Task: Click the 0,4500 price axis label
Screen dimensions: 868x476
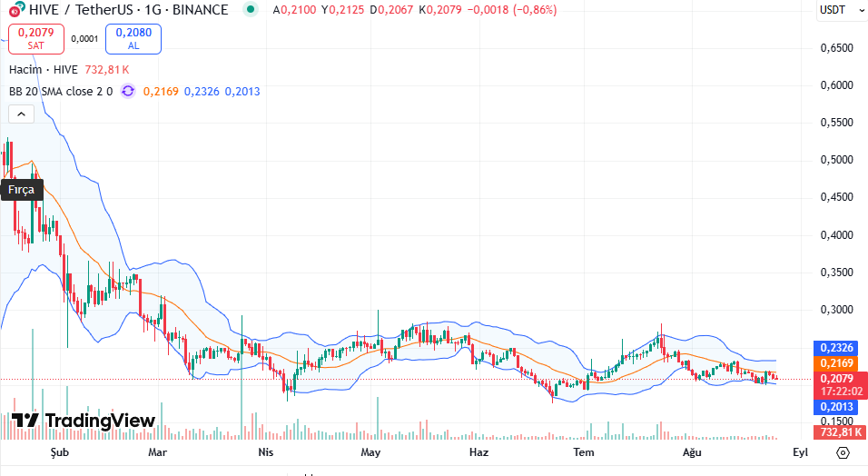Action: pyautogui.click(x=837, y=197)
